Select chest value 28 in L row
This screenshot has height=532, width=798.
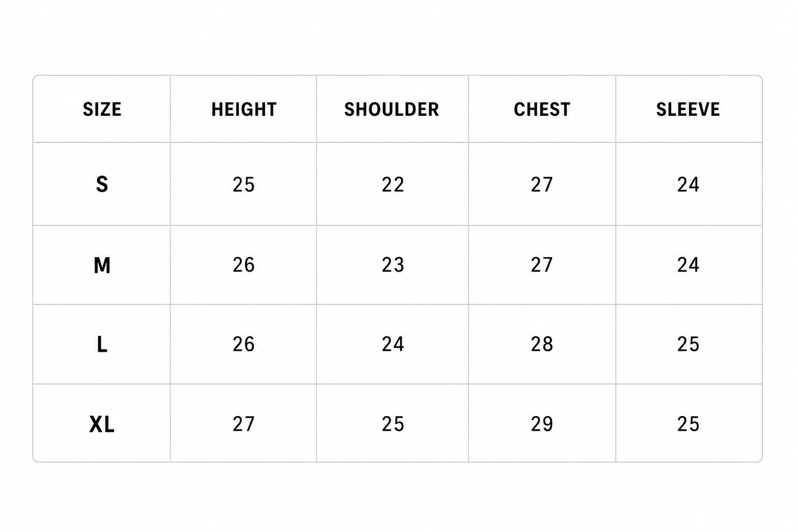point(542,344)
